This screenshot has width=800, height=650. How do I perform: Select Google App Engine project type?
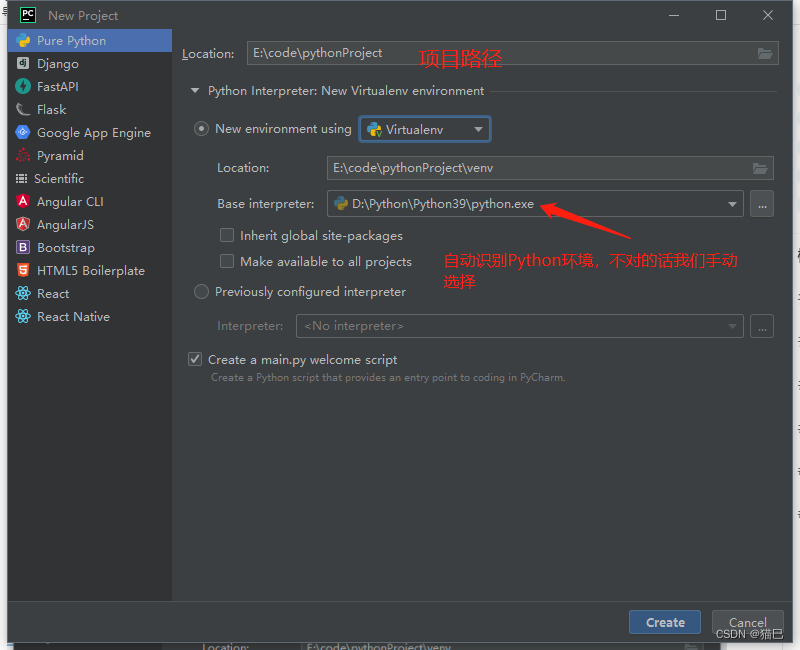tap(90, 133)
